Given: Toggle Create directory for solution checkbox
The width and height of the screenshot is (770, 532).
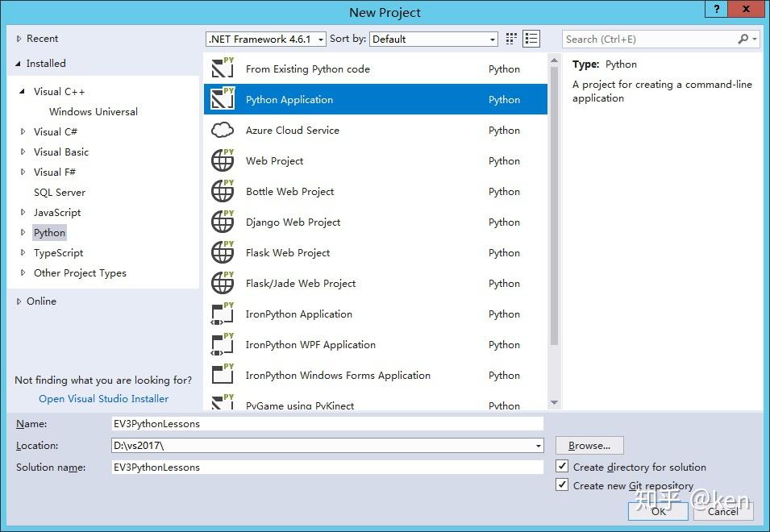Looking at the screenshot, I should coord(562,466).
